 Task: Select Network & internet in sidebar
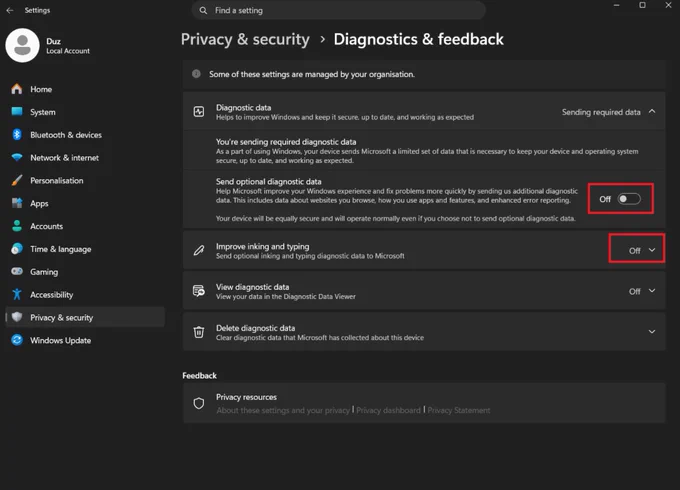[x=85, y=157]
